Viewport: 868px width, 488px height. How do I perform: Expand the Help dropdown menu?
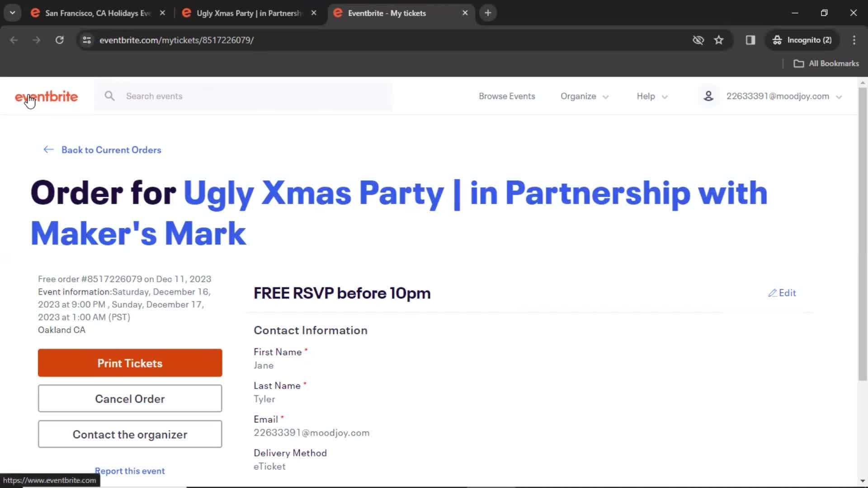651,96
